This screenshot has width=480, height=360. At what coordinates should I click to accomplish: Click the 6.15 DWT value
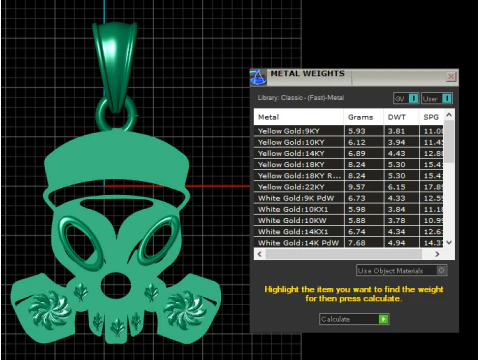(396, 187)
